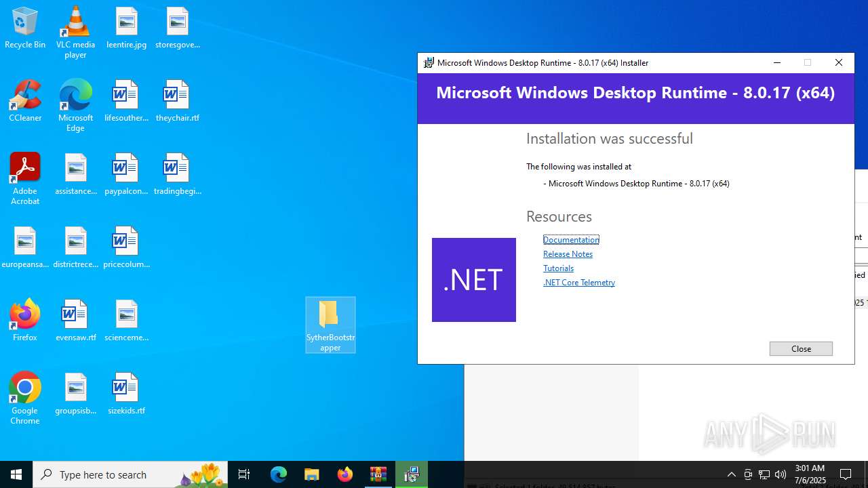Select the storesgove... image file
The height and width of the screenshot is (488, 868).
(177, 28)
